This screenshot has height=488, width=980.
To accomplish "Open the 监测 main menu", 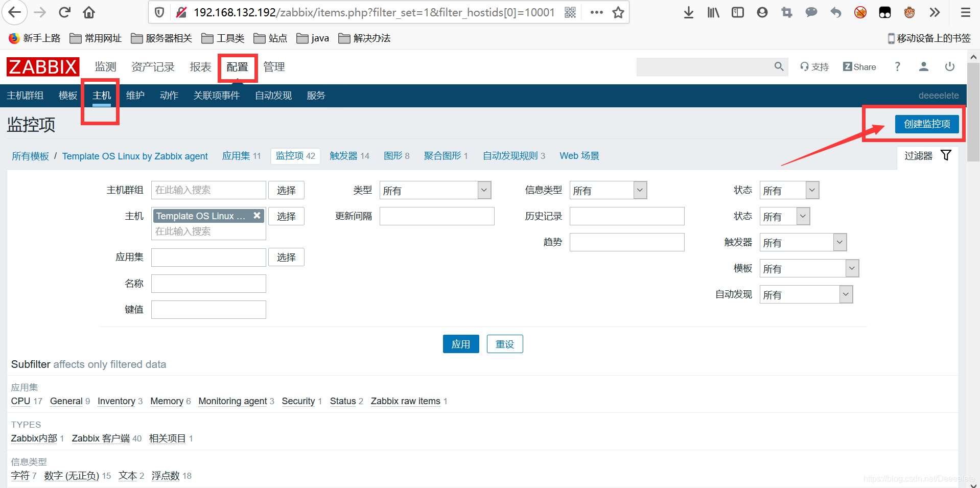I will [106, 67].
